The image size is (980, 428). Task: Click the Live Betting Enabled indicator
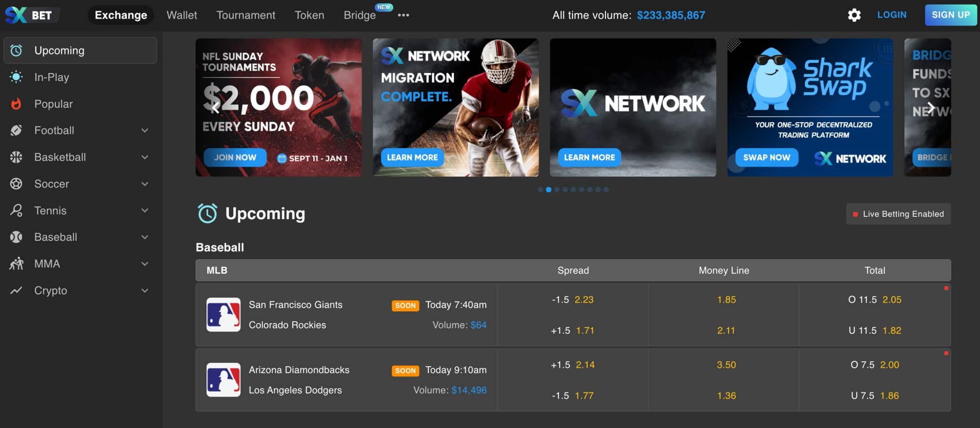click(898, 214)
